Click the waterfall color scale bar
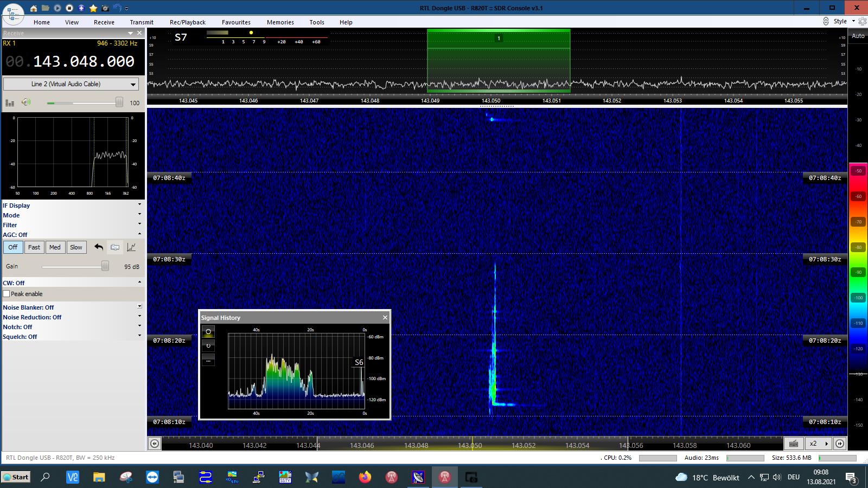 (858, 269)
